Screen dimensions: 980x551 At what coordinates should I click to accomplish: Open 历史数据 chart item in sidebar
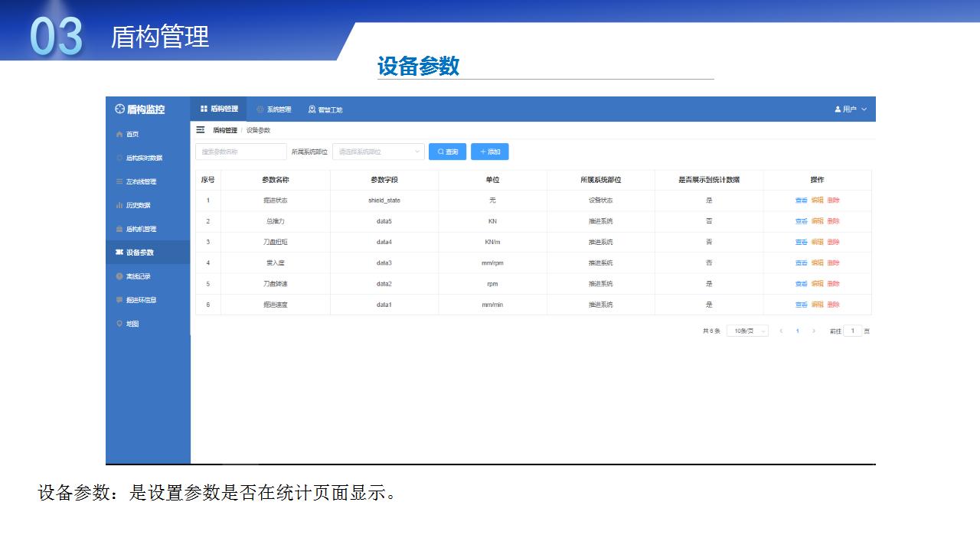(x=138, y=206)
